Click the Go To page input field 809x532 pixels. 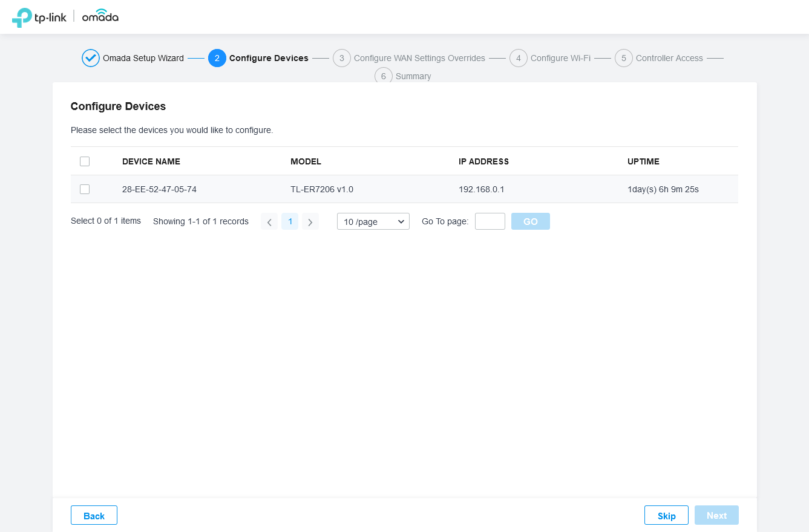pos(490,221)
